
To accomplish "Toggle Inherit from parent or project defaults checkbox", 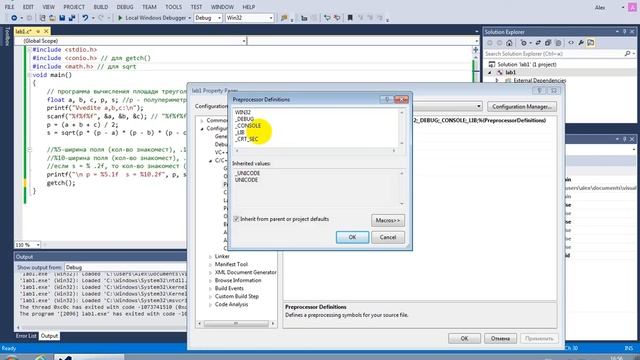I will coord(236,219).
